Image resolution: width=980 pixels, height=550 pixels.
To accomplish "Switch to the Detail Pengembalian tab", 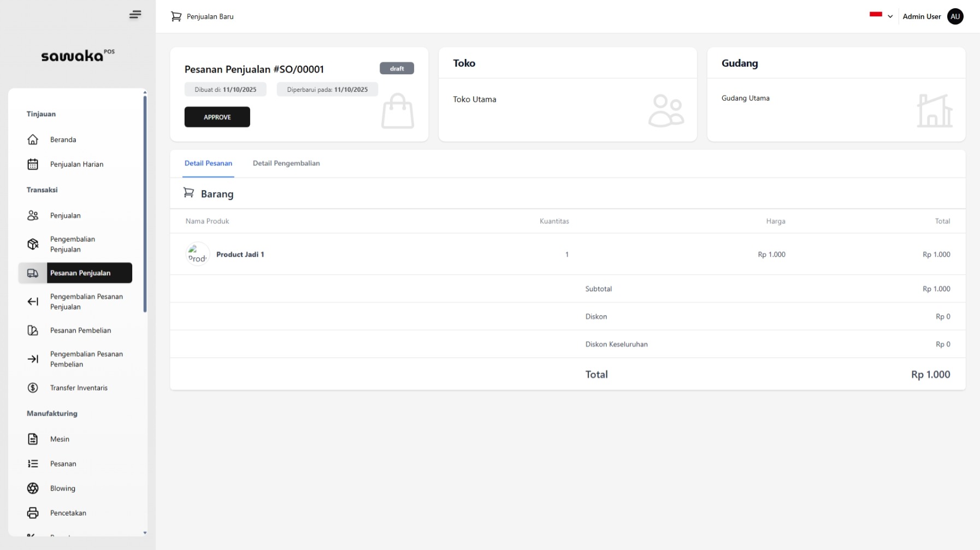I will click(286, 163).
